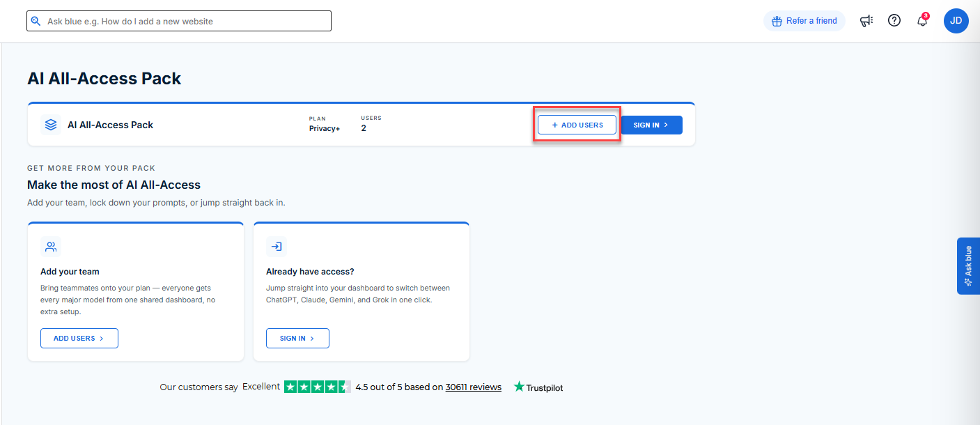Click the Already have access? card title
This screenshot has width=980, height=425.
point(310,272)
